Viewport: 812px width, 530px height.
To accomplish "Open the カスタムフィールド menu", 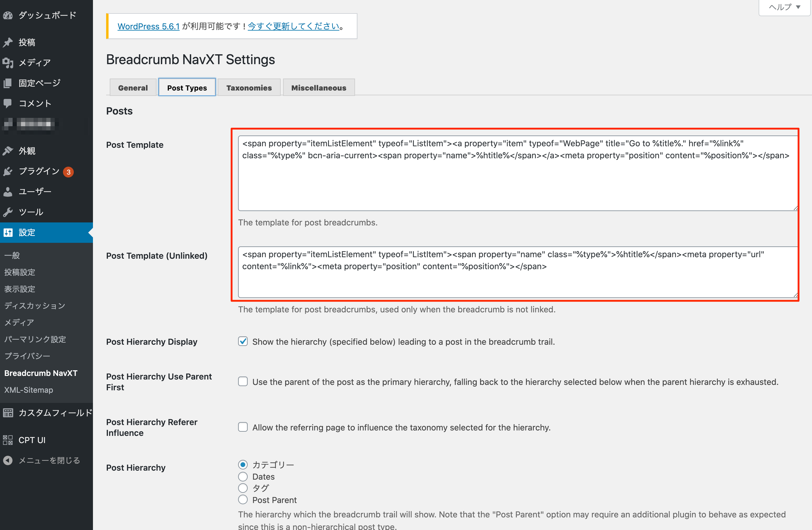I will 46,413.
